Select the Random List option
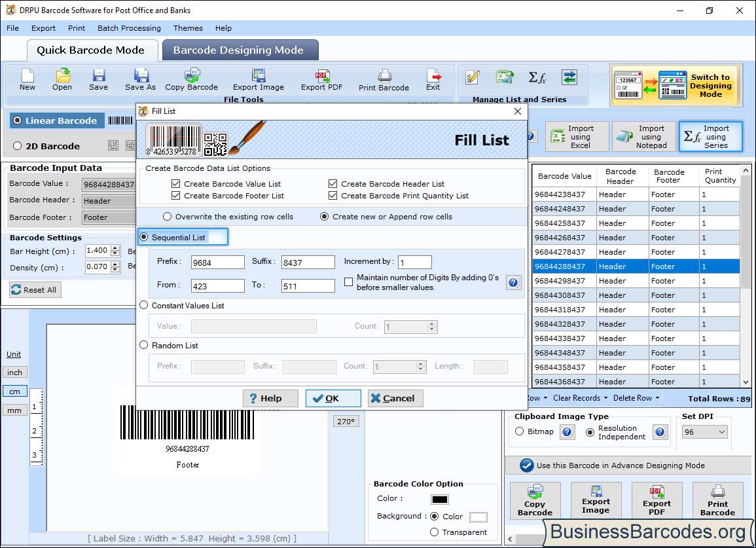Image resolution: width=756 pixels, height=548 pixels. pos(144,345)
